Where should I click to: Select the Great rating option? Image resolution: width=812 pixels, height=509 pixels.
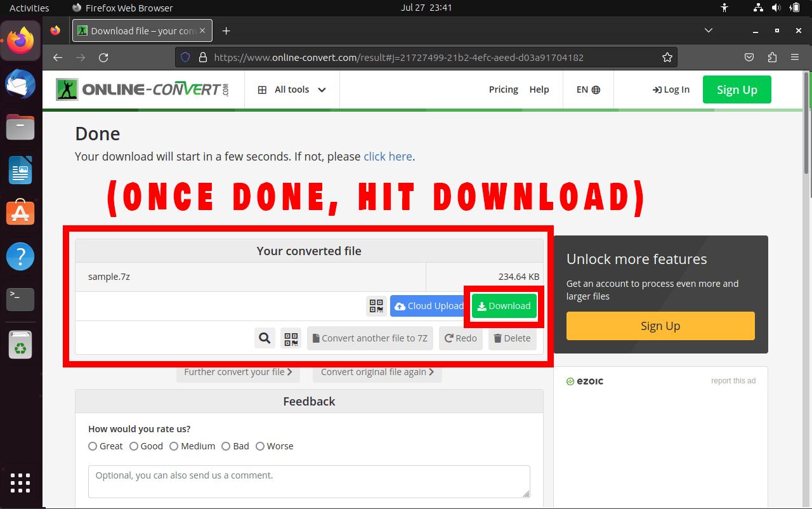point(93,446)
